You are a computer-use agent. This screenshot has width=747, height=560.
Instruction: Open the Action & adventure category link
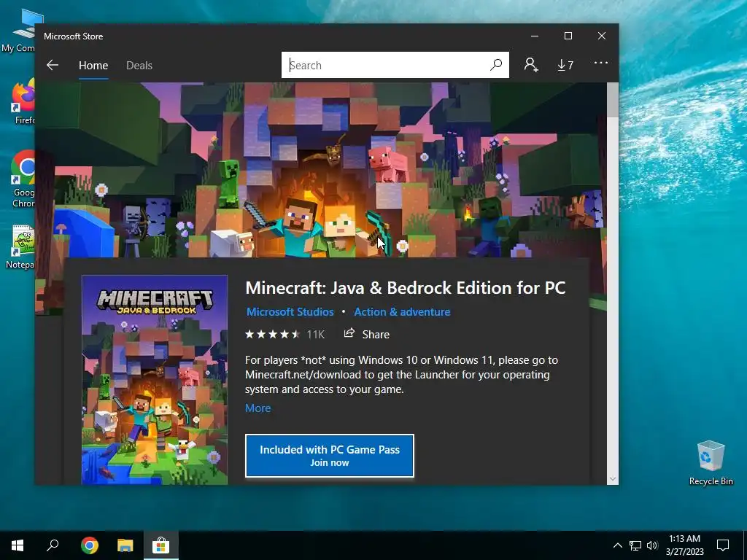click(x=402, y=312)
